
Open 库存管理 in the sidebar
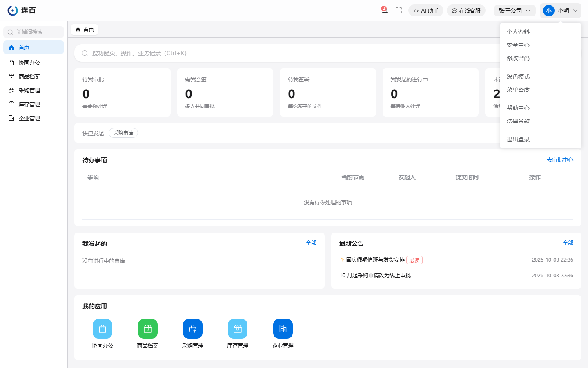(x=33, y=104)
